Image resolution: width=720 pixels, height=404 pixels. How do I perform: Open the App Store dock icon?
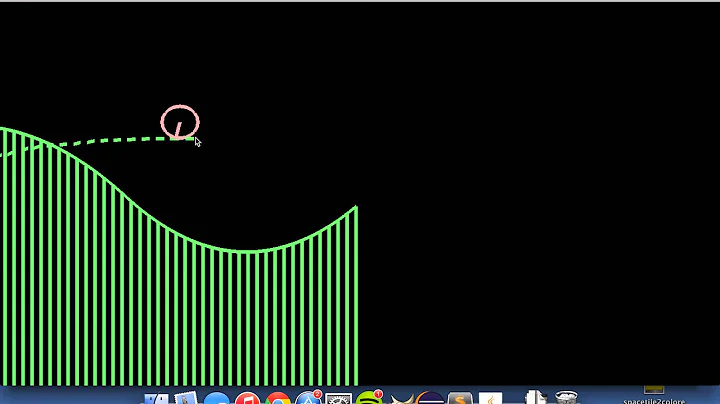pyautogui.click(x=308, y=398)
